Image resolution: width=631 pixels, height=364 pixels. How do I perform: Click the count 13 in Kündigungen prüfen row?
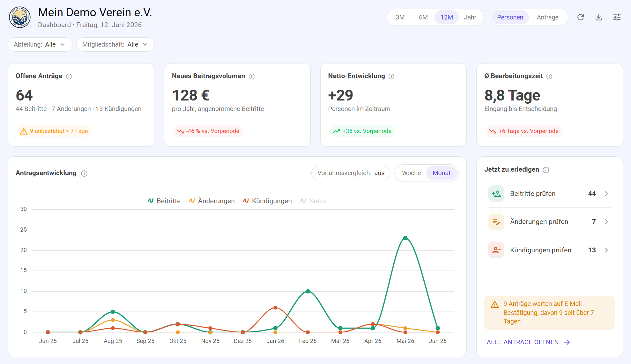[x=592, y=250]
